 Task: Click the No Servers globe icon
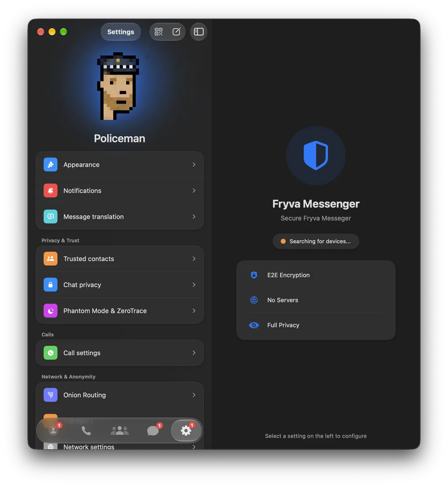[254, 300]
